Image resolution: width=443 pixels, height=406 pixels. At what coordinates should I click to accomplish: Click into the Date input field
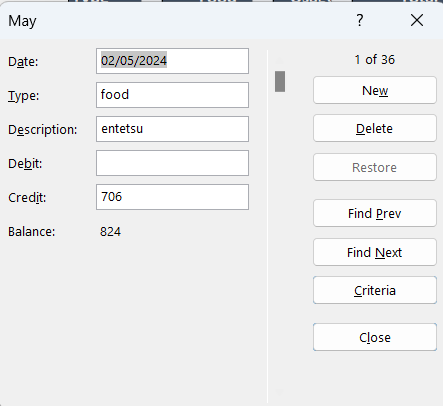pyautogui.click(x=172, y=61)
